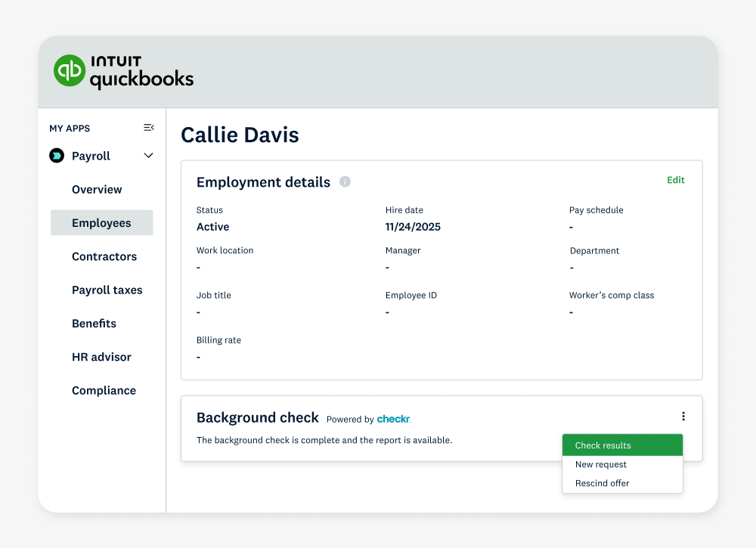Edit the employment details

tap(675, 180)
